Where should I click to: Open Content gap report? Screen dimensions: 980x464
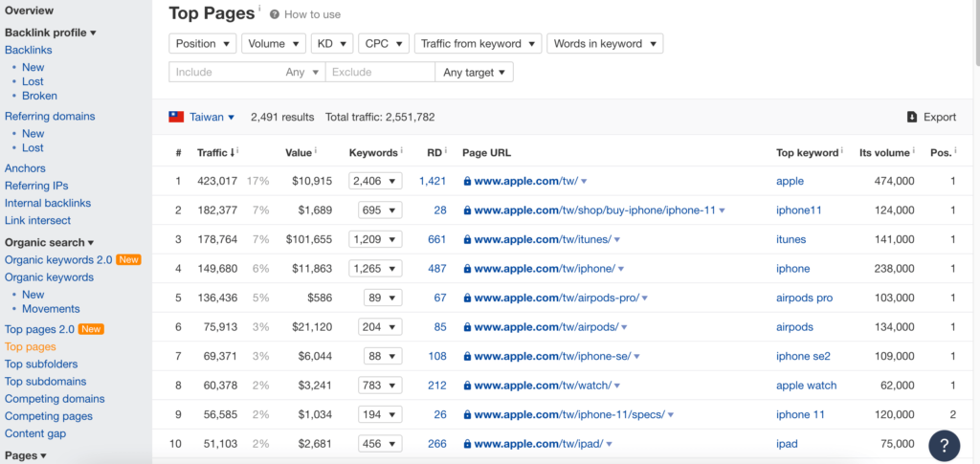click(x=35, y=433)
